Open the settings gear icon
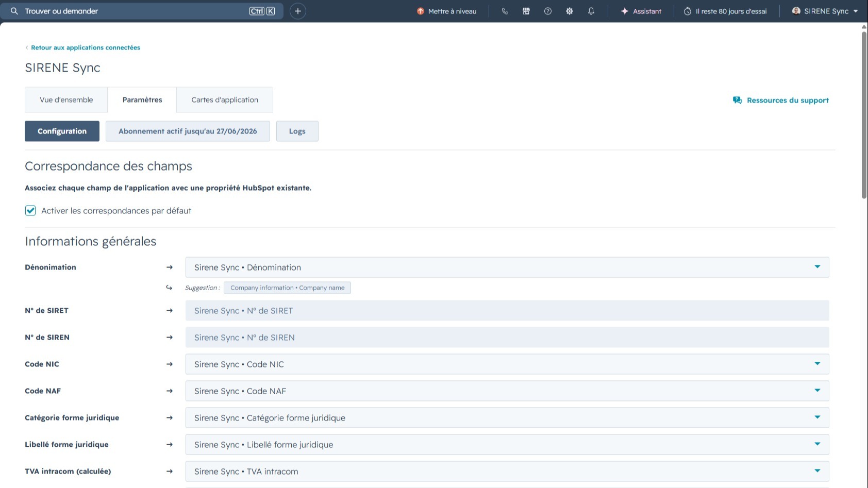 [x=570, y=11]
